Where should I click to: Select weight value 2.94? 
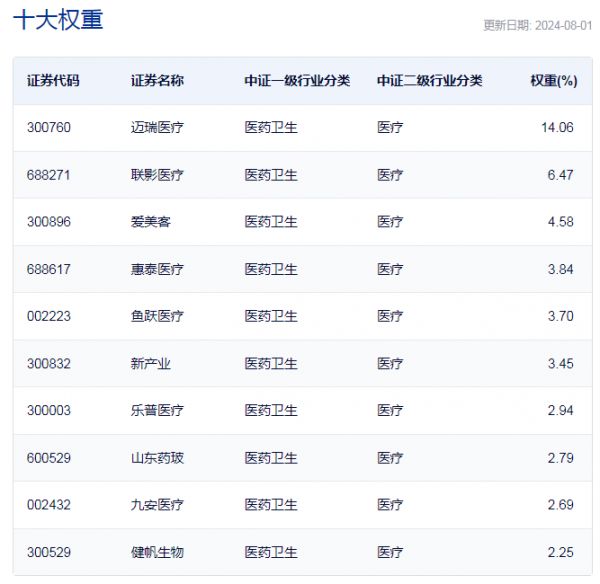point(560,411)
